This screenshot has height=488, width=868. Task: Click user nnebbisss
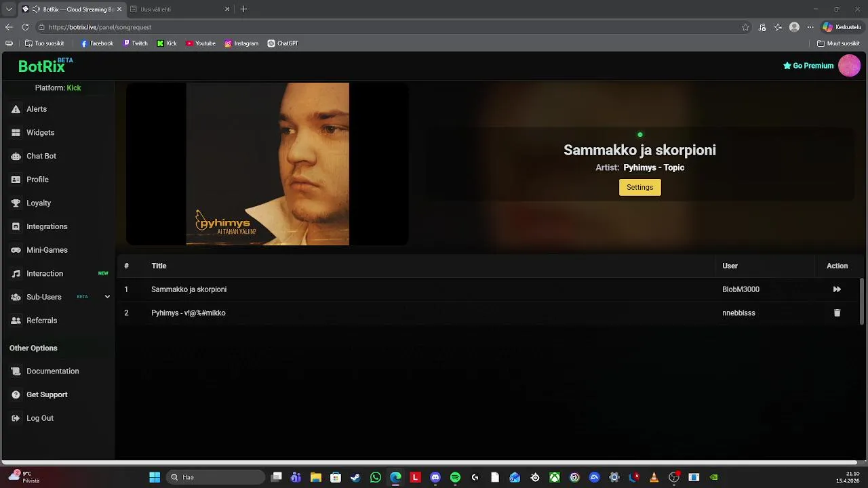(x=738, y=313)
